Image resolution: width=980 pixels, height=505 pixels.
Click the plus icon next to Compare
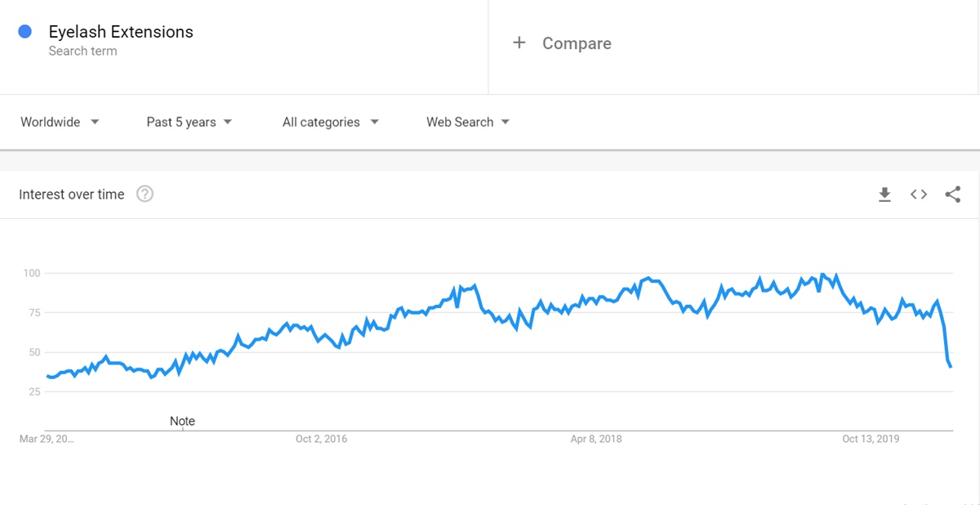tap(519, 43)
